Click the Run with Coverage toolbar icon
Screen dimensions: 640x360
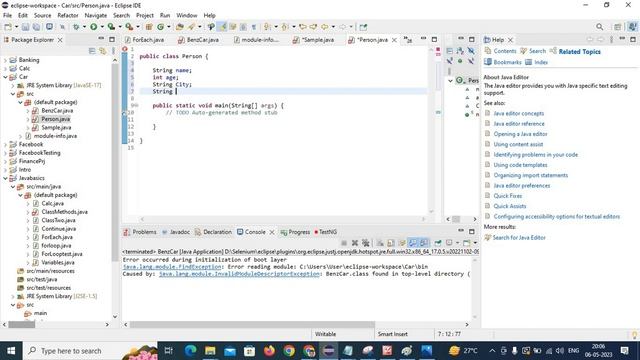point(111,27)
